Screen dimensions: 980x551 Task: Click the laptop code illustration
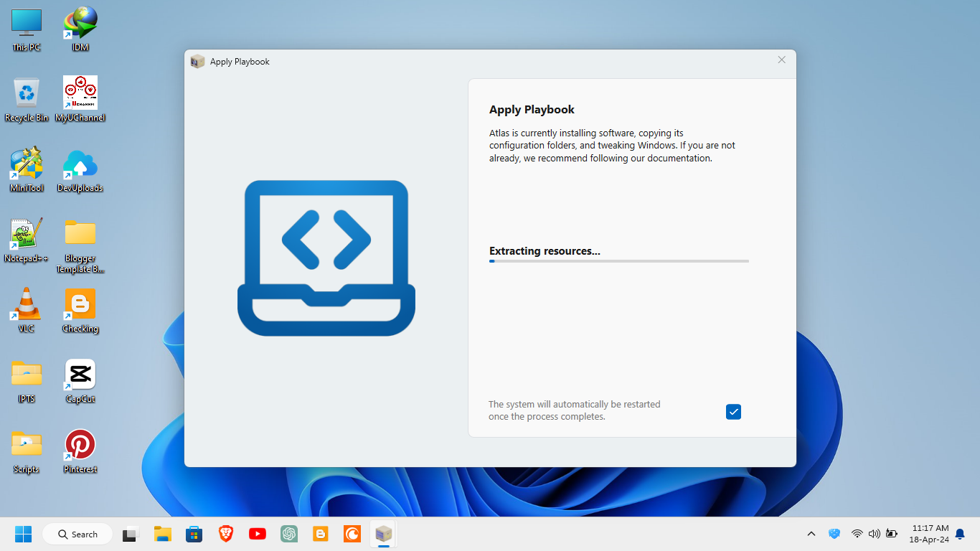pos(326,258)
